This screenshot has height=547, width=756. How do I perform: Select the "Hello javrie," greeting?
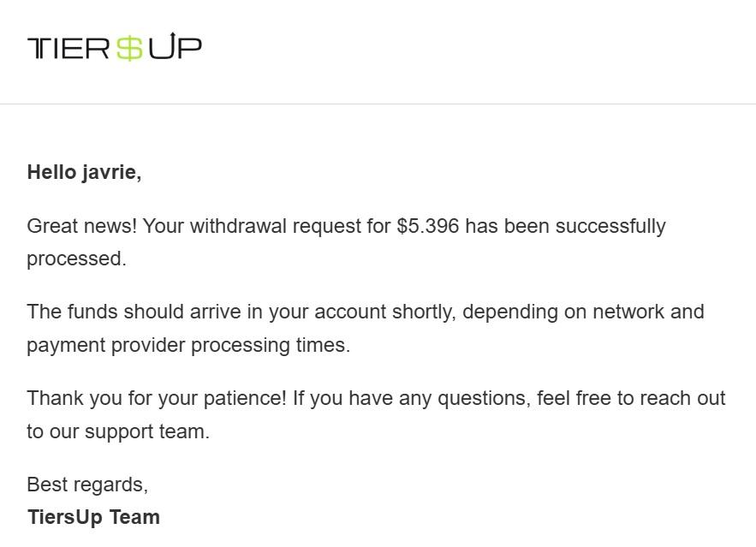tap(85, 173)
